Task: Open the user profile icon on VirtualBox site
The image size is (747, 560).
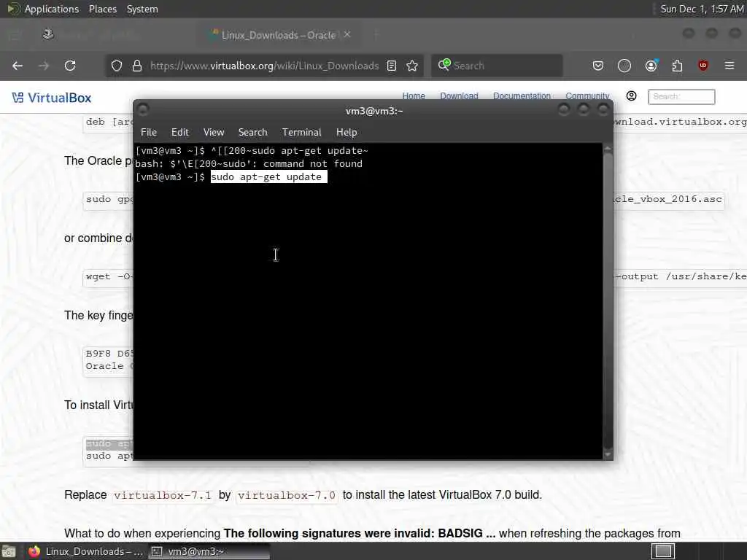Action: coord(631,96)
